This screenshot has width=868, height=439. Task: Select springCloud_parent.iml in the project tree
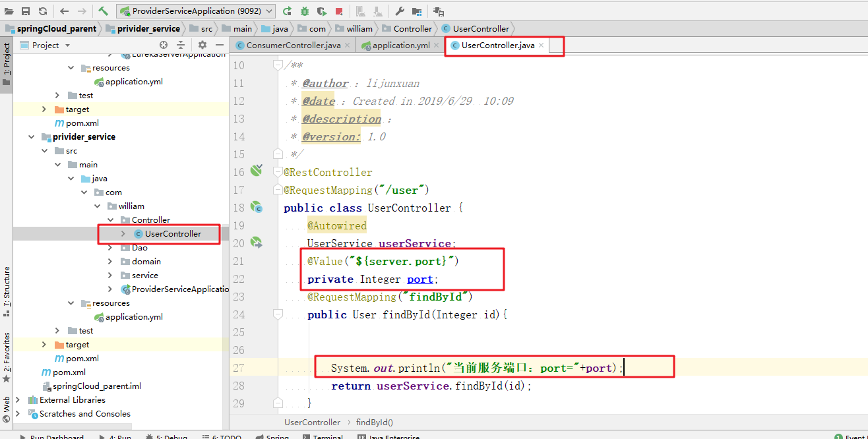[91, 386]
